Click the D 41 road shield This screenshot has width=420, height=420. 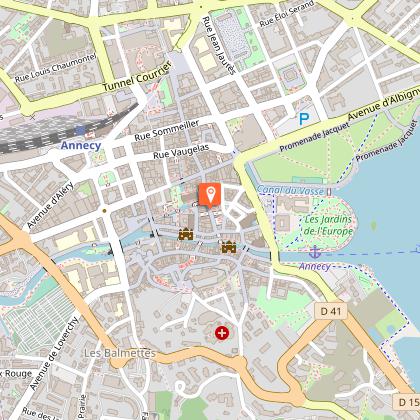[x=331, y=311]
